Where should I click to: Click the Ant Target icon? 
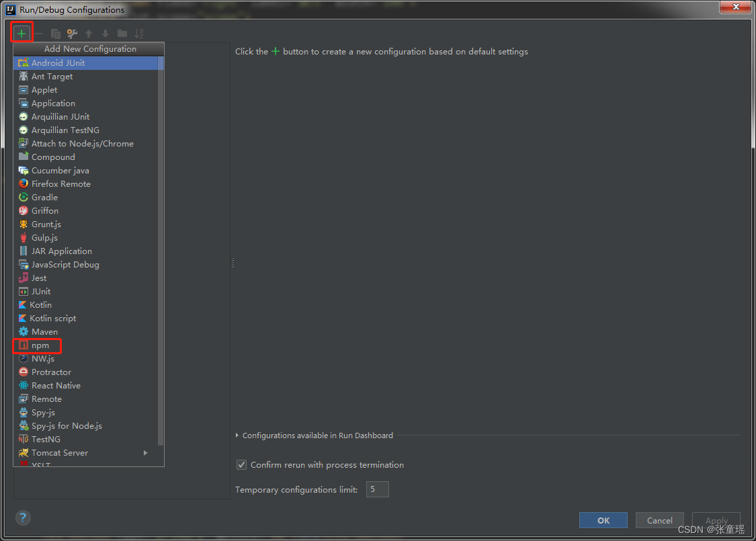[23, 76]
